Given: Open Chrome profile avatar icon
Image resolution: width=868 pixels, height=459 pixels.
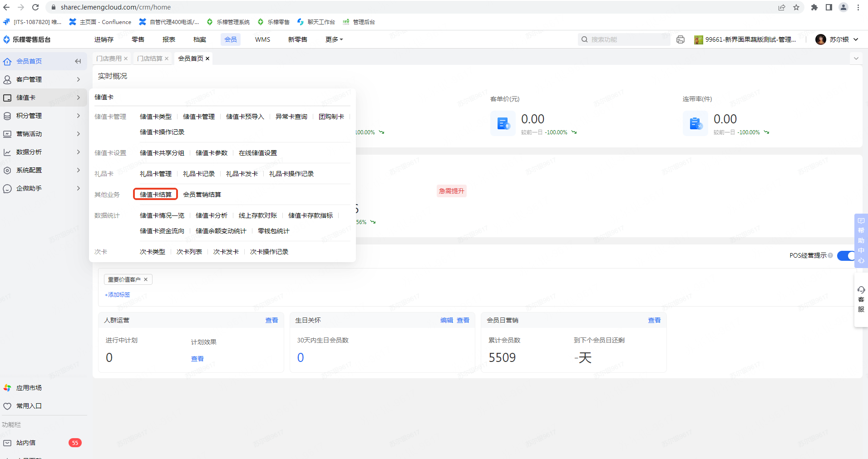Looking at the screenshot, I should tap(843, 7).
